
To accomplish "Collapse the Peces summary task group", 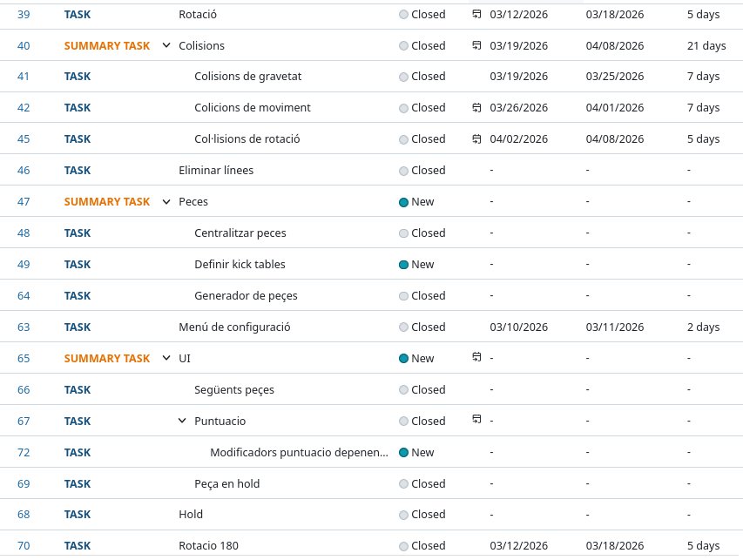I will pos(166,202).
